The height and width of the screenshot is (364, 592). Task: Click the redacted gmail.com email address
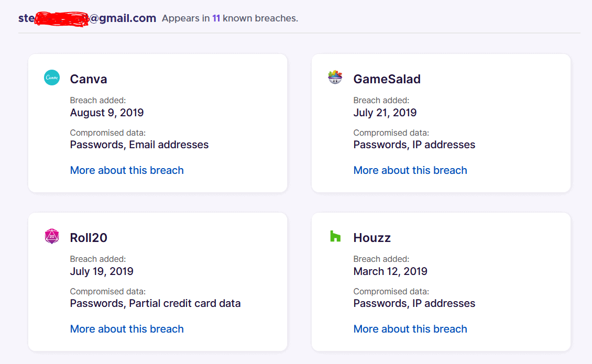pyautogui.click(x=87, y=18)
